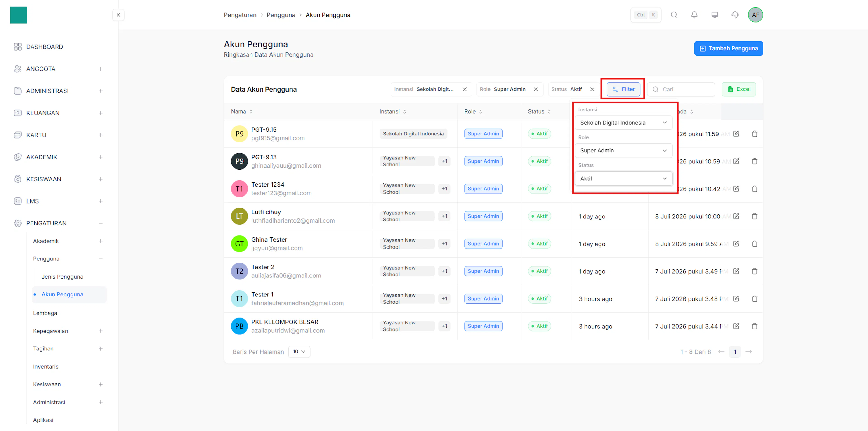Click the Cari search field
The height and width of the screenshot is (431, 868).
[681, 89]
